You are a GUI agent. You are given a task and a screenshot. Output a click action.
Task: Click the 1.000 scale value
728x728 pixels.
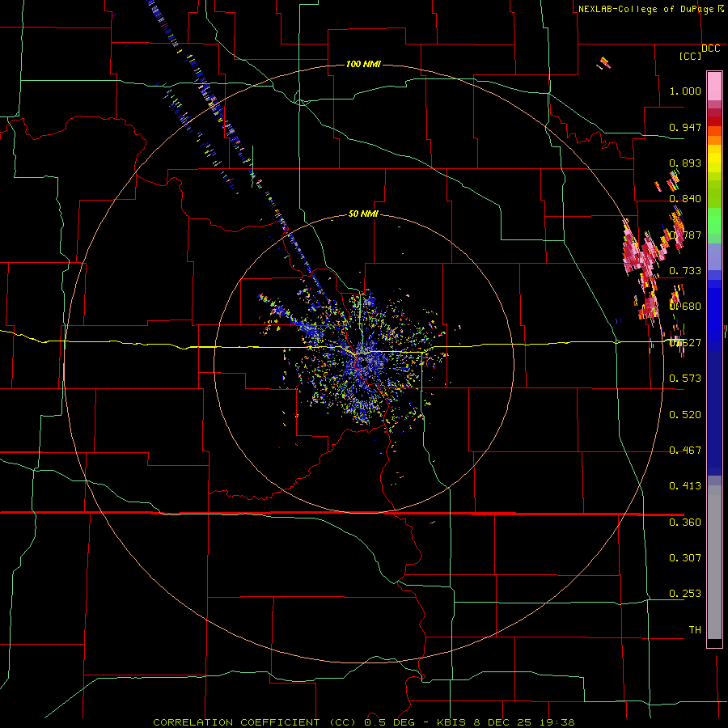685,91
